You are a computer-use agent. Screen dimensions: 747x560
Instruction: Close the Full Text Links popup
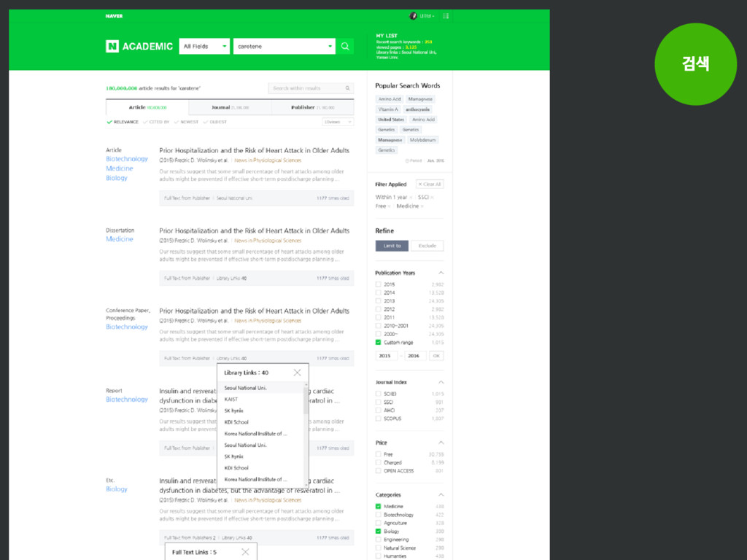tap(245, 552)
